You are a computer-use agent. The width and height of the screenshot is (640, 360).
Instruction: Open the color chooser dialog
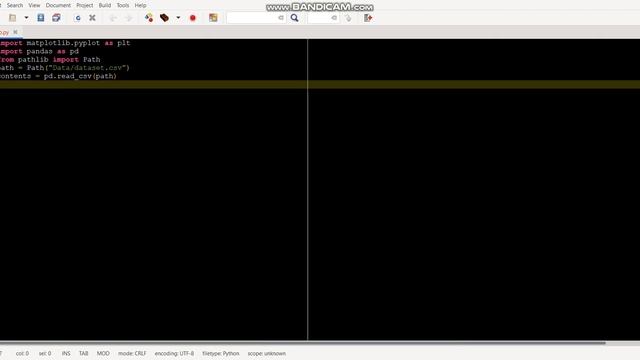pyautogui.click(x=213, y=18)
